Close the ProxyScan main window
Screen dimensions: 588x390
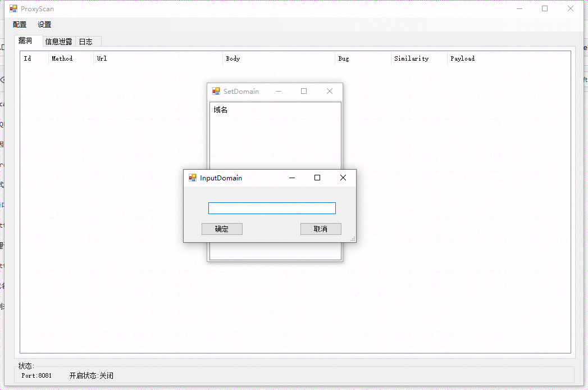[571, 8]
